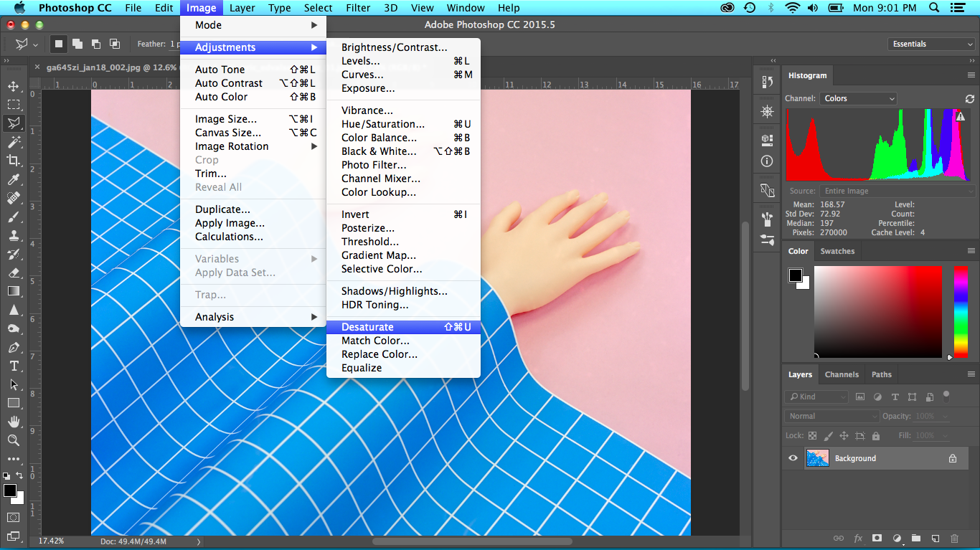Viewport: 980px width, 550px height.
Task: Select the Brush tool
Action: point(14,217)
